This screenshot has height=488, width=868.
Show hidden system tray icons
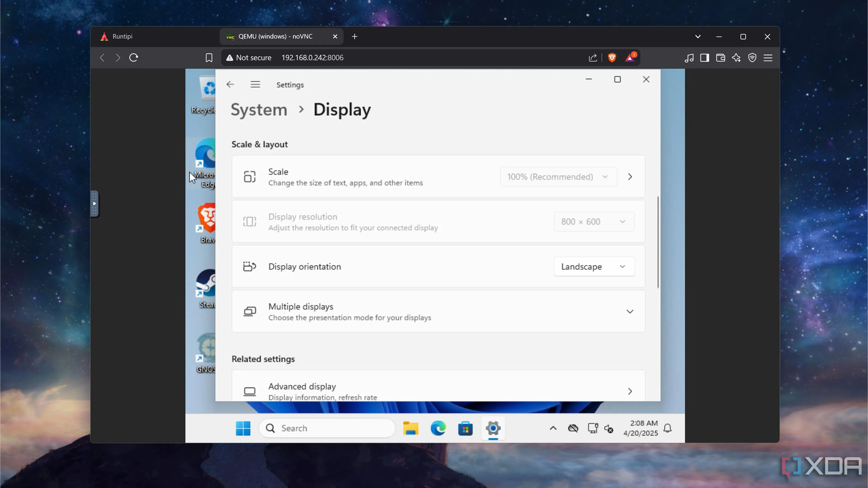click(x=553, y=428)
